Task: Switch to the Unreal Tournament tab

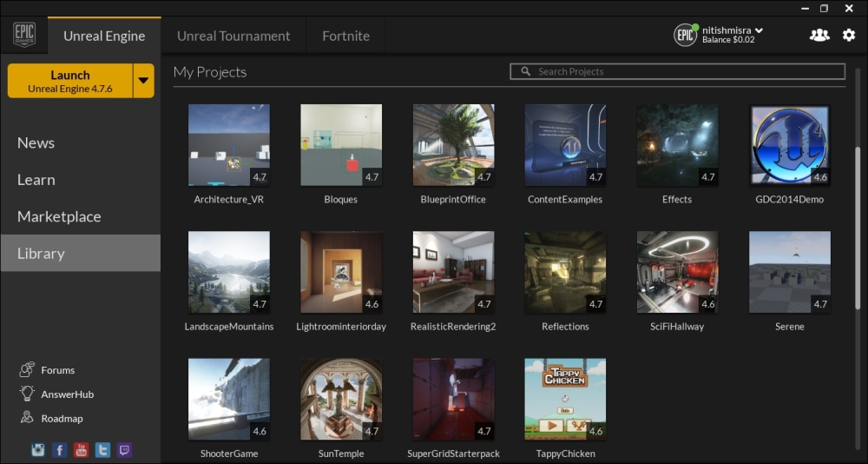Action: [x=233, y=36]
